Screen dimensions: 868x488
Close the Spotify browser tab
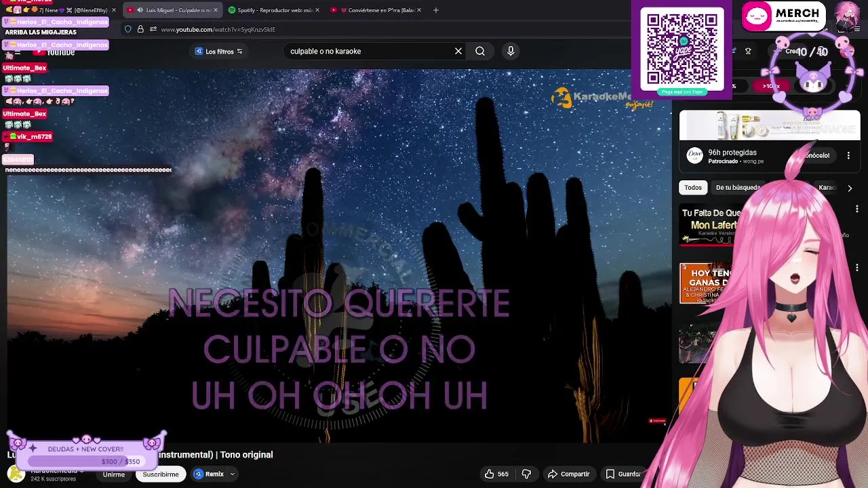click(x=317, y=10)
